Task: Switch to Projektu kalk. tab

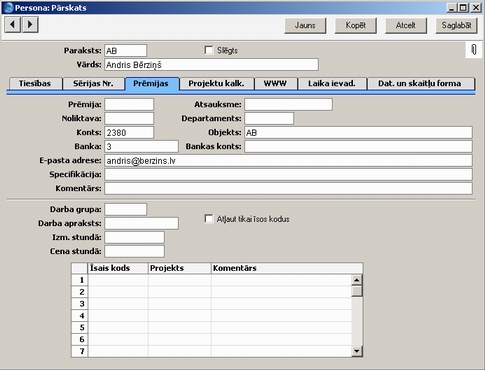Action: click(x=216, y=83)
